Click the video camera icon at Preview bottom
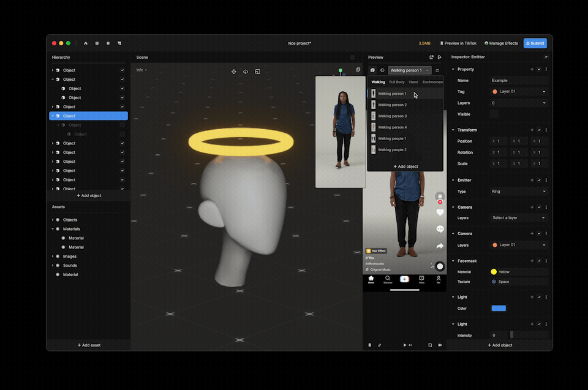The width and height of the screenshot is (588, 390). (440, 345)
